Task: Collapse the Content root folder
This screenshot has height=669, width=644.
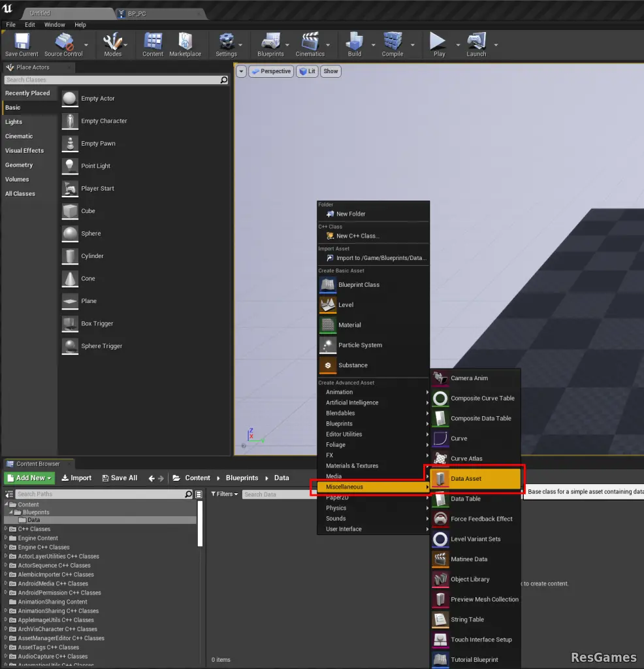Action: (x=6, y=504)
